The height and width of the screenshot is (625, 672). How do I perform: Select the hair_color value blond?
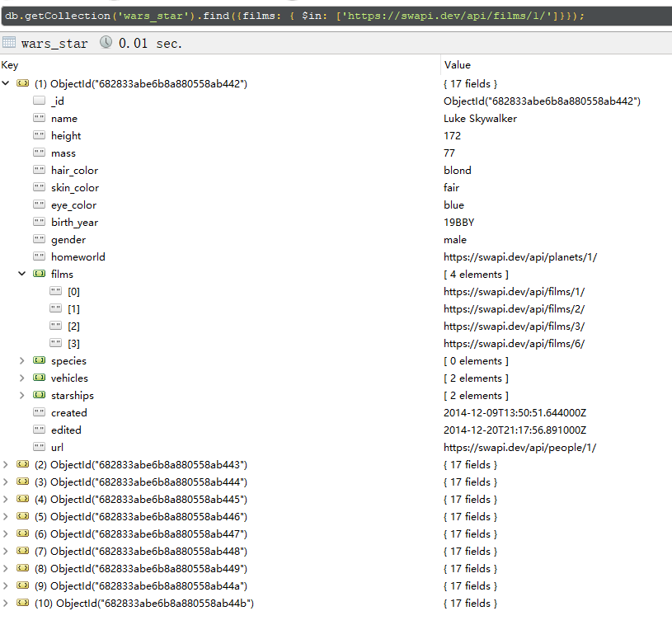[458, 170]
